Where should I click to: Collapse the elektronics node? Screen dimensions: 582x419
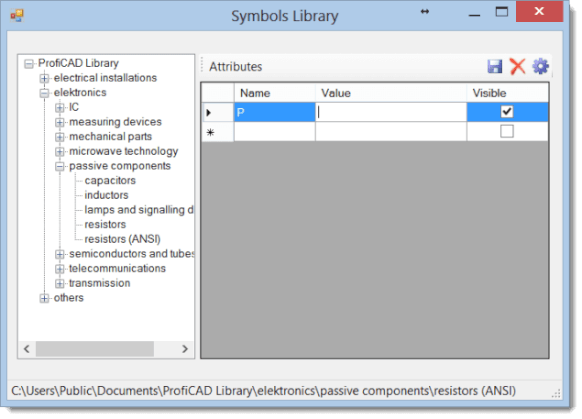[44, 93]
